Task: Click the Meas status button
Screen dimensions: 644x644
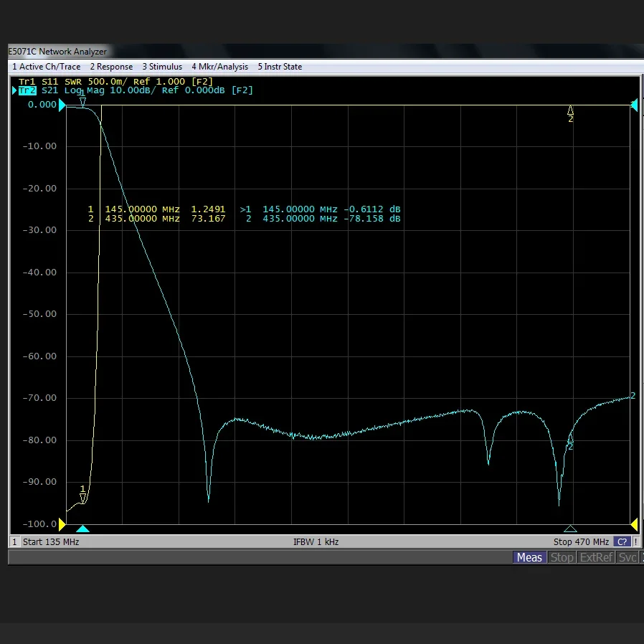Action: click(529, 557)
